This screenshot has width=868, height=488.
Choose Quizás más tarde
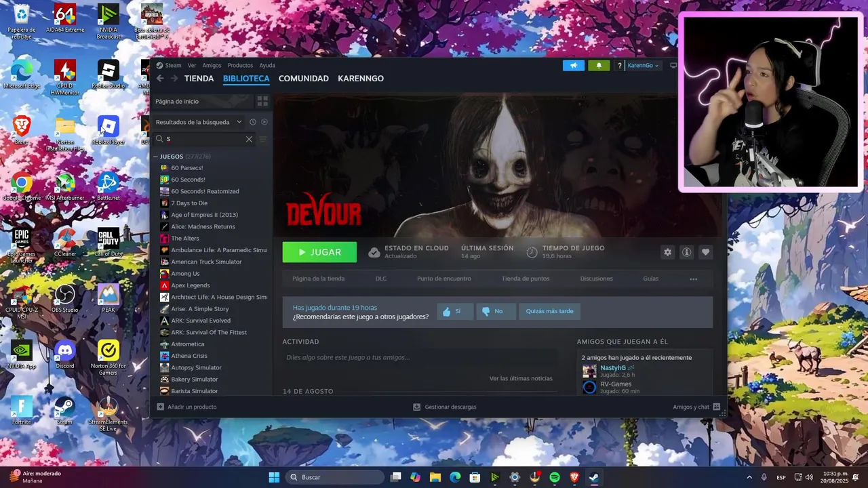click(549, 312)
